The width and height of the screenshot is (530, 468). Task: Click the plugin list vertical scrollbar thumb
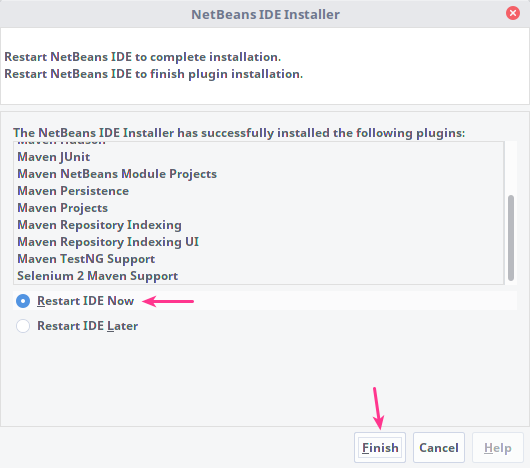tap(511, 238)
